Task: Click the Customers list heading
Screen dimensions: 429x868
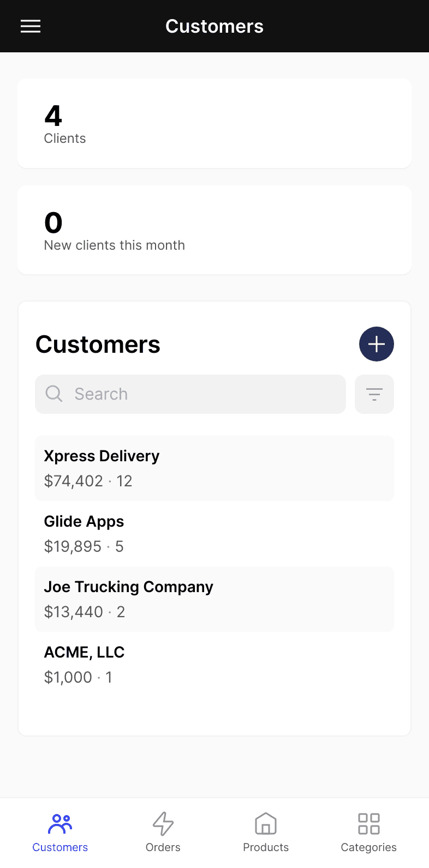Action: 98,345
